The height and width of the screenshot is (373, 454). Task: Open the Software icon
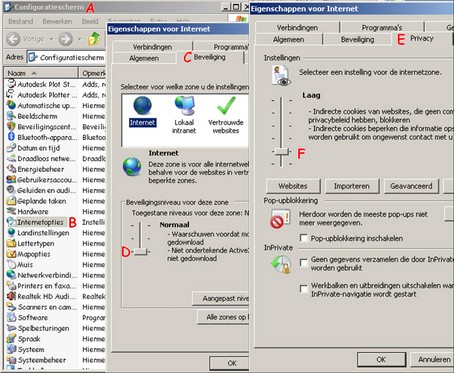(x=12, y=317)
